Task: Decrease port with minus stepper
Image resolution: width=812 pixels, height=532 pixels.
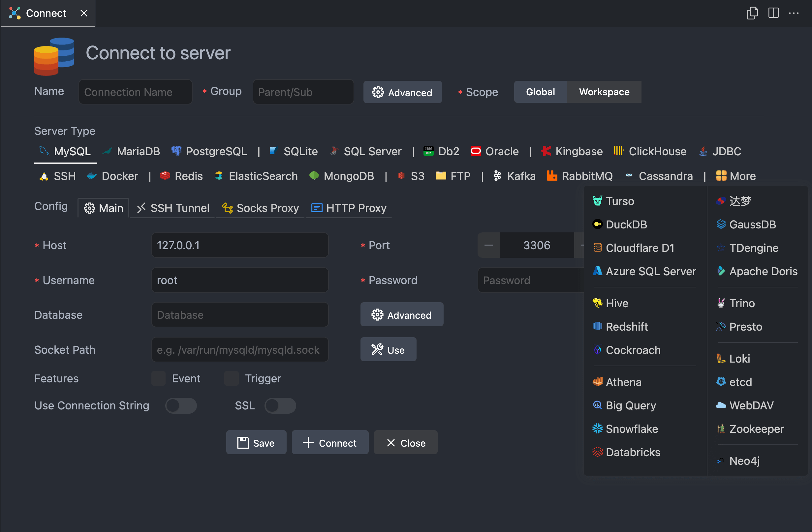Action: coord(488,246)
